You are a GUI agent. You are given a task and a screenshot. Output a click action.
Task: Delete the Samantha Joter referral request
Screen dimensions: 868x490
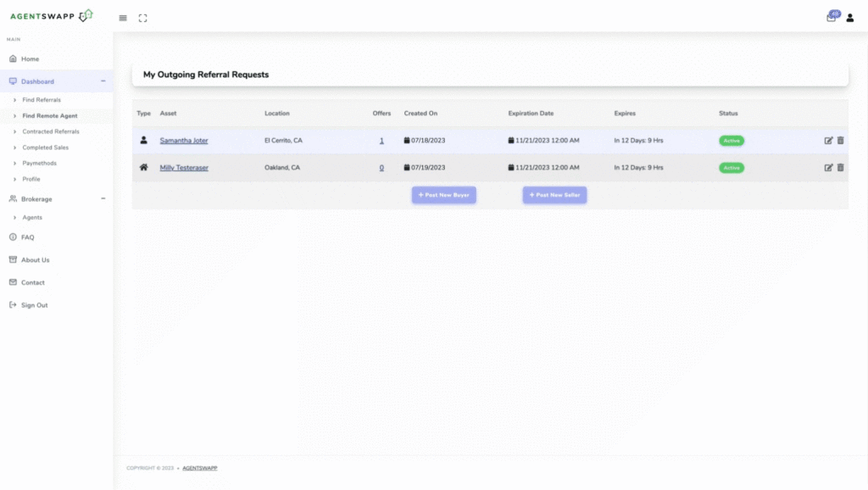[841, 141]
